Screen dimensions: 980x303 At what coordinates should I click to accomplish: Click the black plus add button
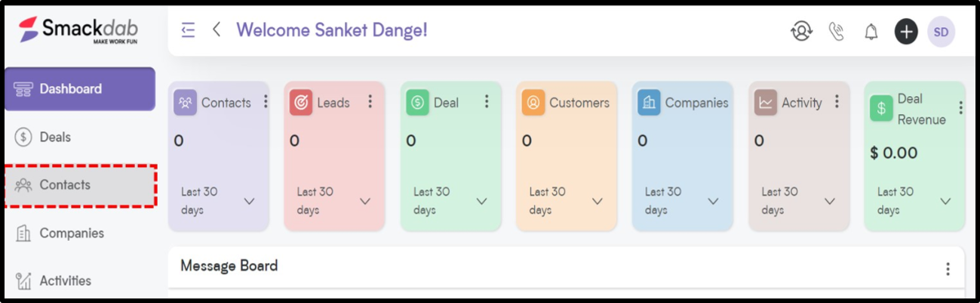click(906, 32)
